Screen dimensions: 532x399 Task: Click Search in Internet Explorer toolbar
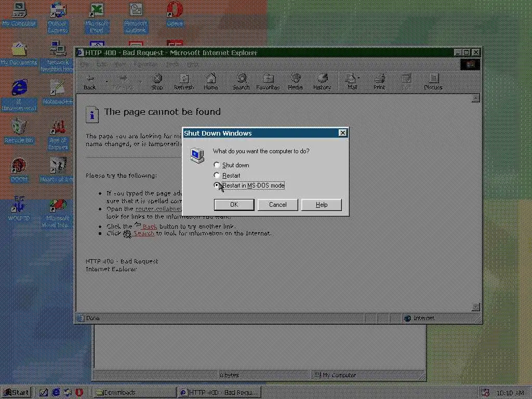(x=241, y=82)
